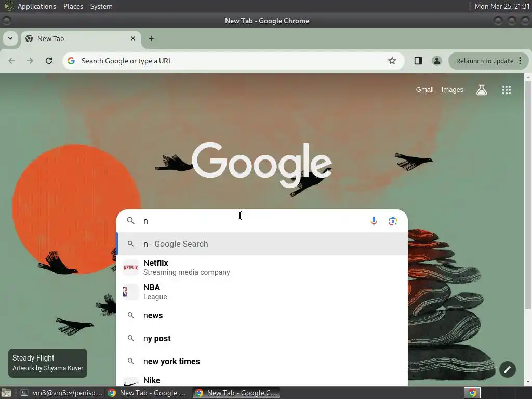Viewport: 532px width, 399px height.
Task: Open the three-dot Chrome menu
Action: pos(520,61)
